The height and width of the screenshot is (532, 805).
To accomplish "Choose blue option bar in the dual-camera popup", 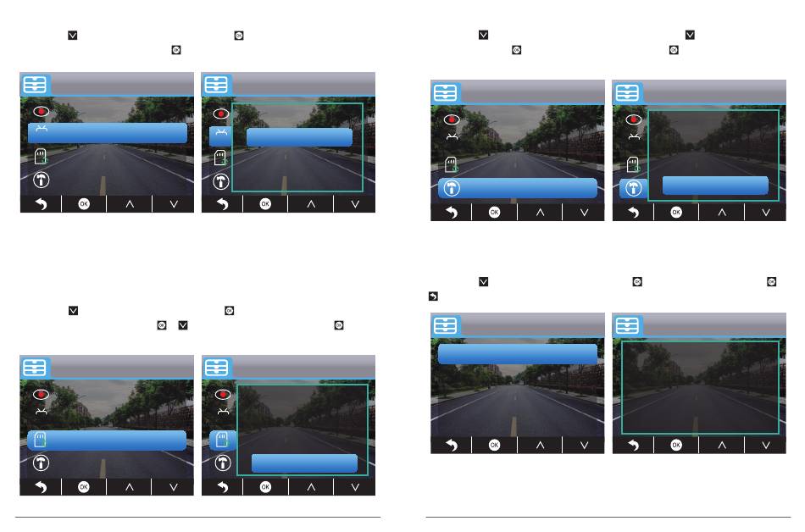I will [299, 137].
